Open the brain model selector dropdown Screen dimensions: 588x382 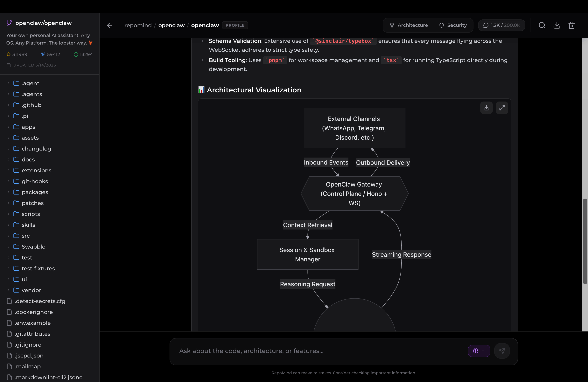479,351
